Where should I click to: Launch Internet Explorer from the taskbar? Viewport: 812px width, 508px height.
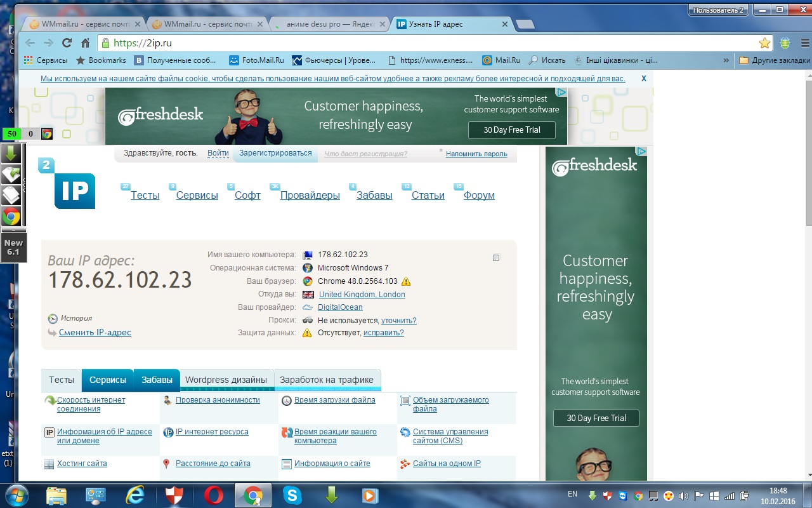click(136, 495)
